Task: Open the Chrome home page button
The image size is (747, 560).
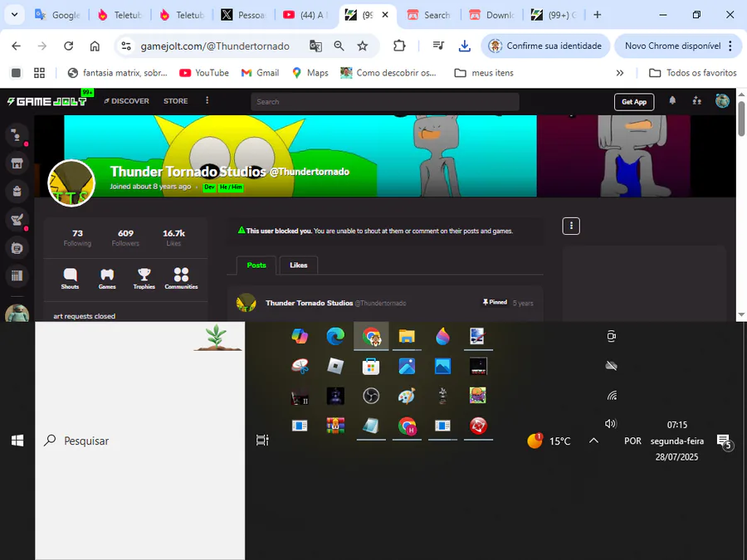Action: [95, 46]
